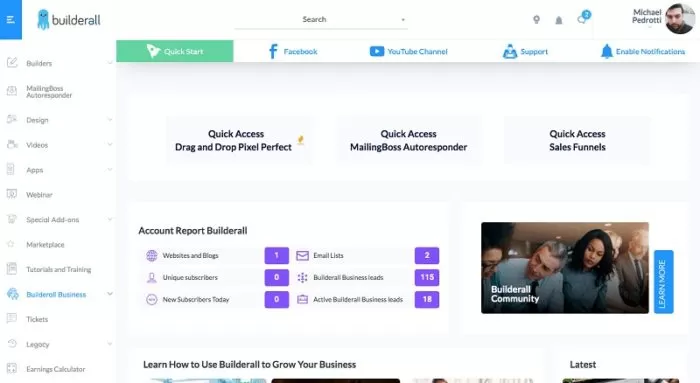
Task: Click the Webinar sidebar icon
Action: pos(12,194)
